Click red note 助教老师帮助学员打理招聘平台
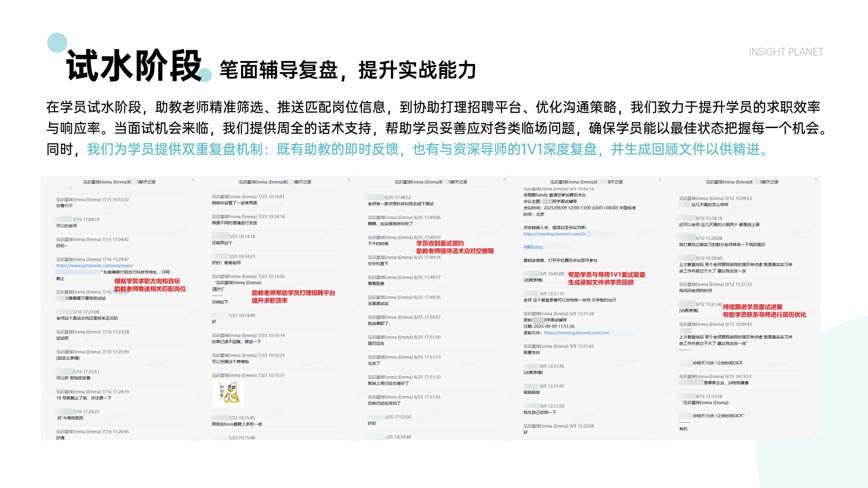This screenshot has width=868, height=488. coord(293,293)
